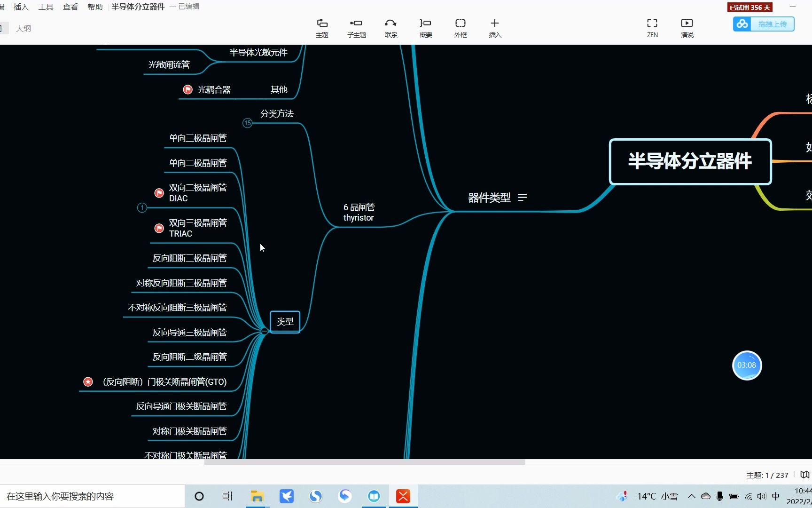Click the 概要 (Summary) toolbar icon
Viewport: 812px width, 508px height.
(426, 28)
